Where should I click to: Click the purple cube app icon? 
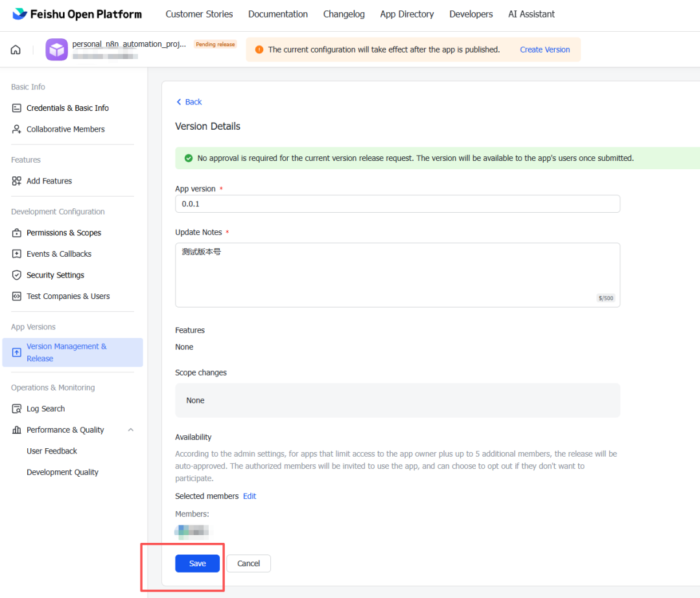point(56,50)
